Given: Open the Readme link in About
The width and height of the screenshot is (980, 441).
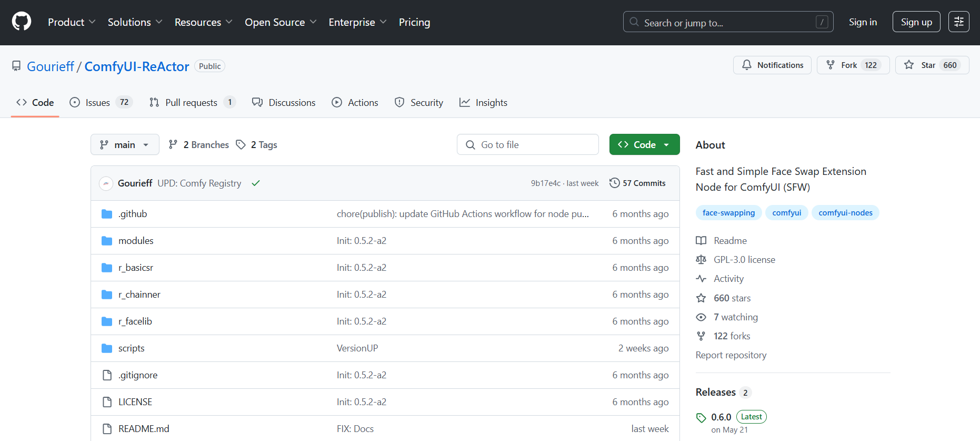Looking at the screenshot, I should pyautogui.click(x=721, y=240).
